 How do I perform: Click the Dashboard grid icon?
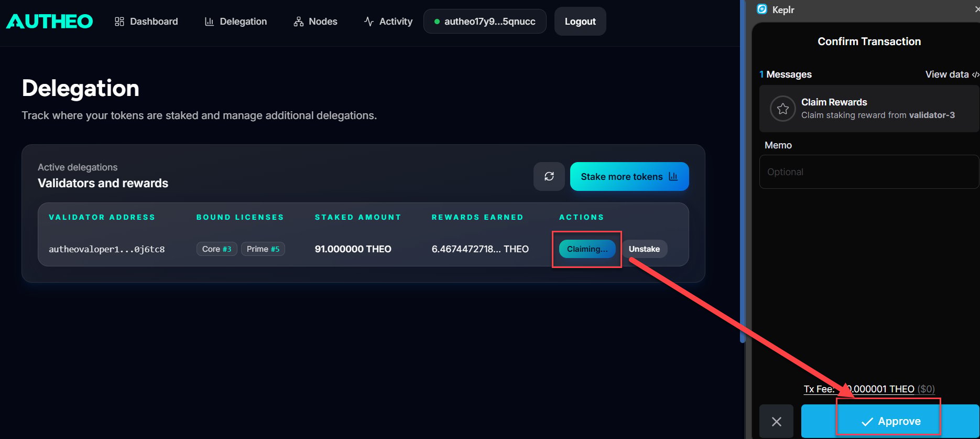(119, 22)
